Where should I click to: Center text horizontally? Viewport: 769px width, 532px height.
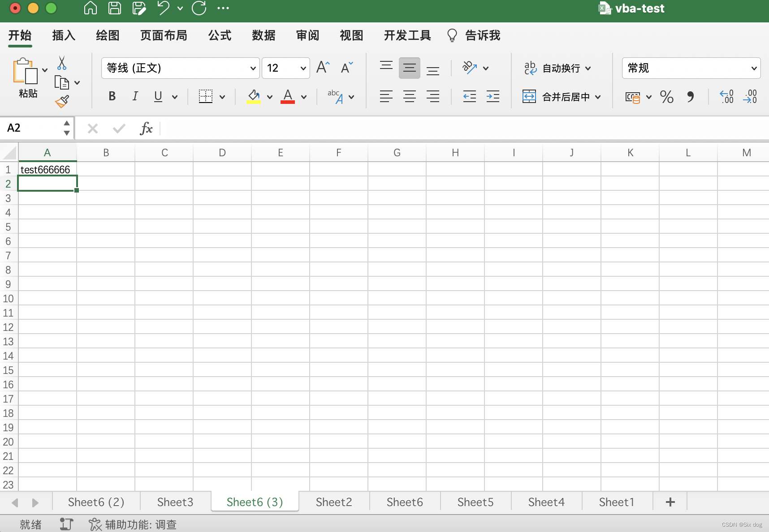pyautogui.click(x=410, y=96)
